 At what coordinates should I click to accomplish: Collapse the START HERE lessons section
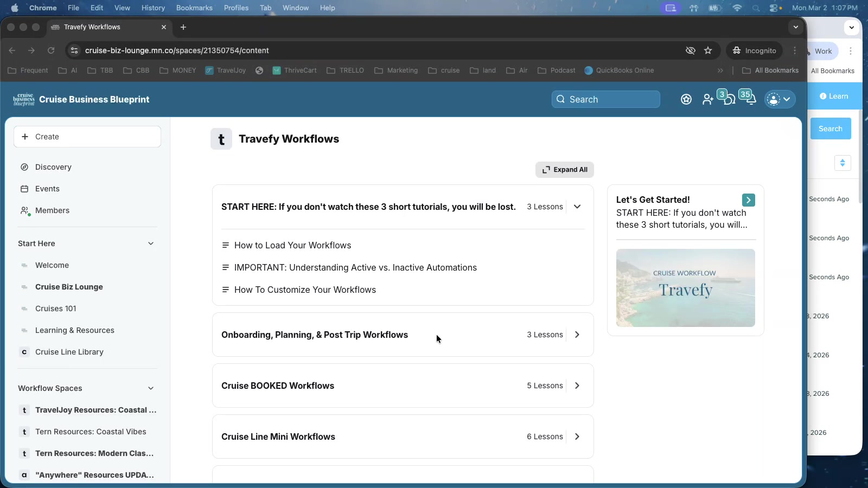577,207
